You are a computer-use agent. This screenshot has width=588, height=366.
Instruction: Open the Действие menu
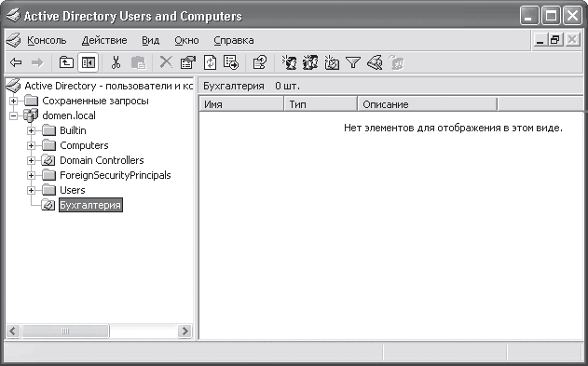(104, 40)
